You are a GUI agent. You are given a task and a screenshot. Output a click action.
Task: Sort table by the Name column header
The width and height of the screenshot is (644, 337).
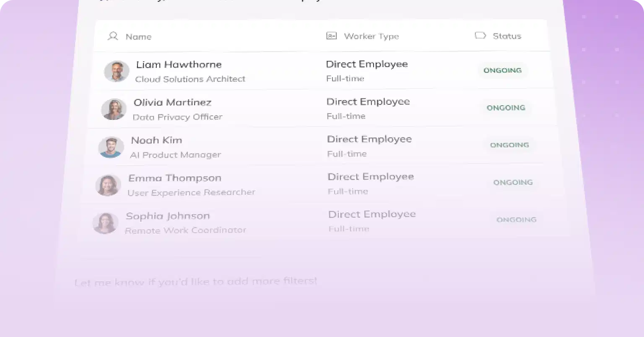point(138,37)
